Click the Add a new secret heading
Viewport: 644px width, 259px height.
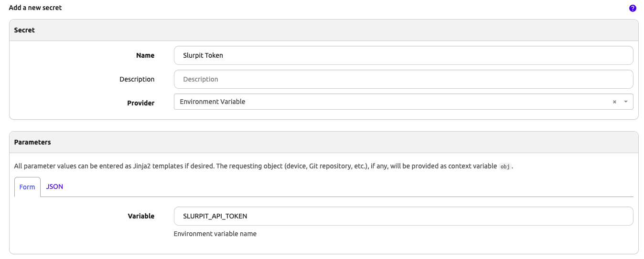(35, 8)
